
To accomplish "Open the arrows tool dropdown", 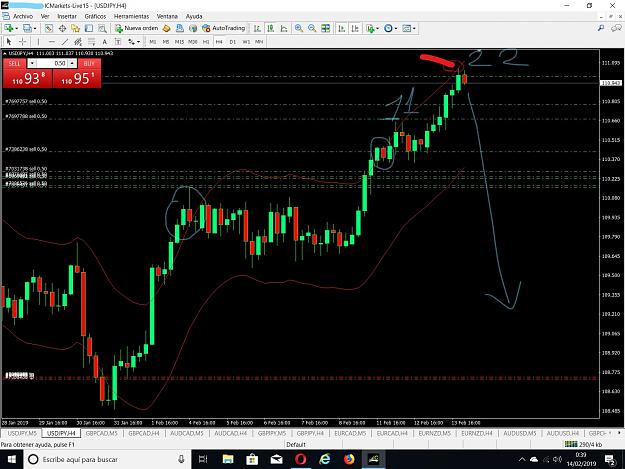I will pyautogui.click(x=138, y=41).
